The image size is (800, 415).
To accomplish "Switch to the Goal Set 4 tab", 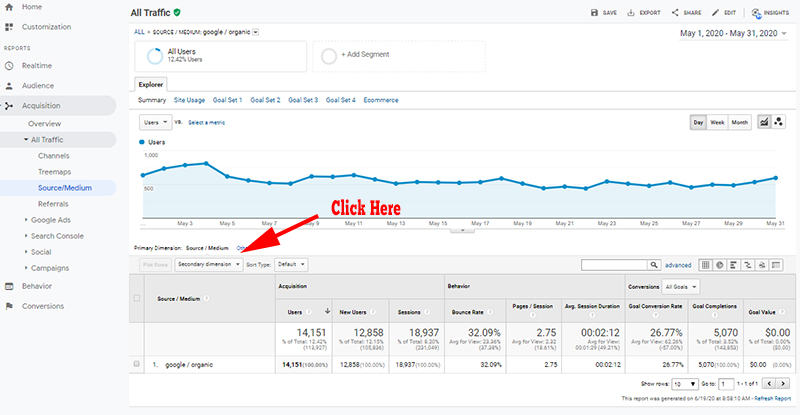I will [341, 100].
